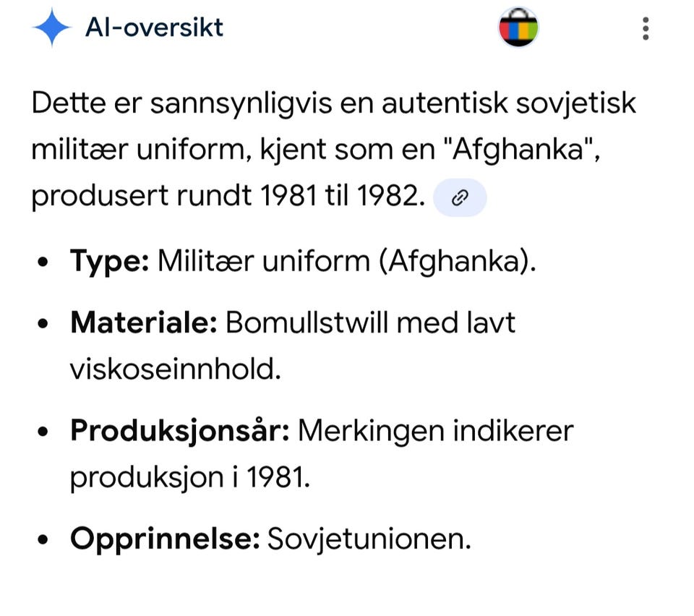Image resolution: width=694 pixels, height=616 pixels.
Task: Click the summary's first line "Dette er sannsynligvis"
Action: [182, 104]
